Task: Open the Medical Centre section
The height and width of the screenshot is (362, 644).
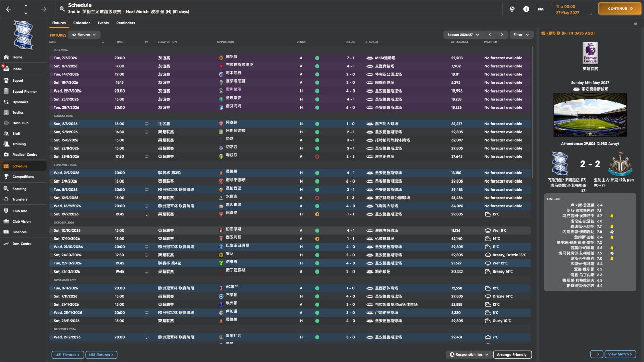Action: coord(25,155)
